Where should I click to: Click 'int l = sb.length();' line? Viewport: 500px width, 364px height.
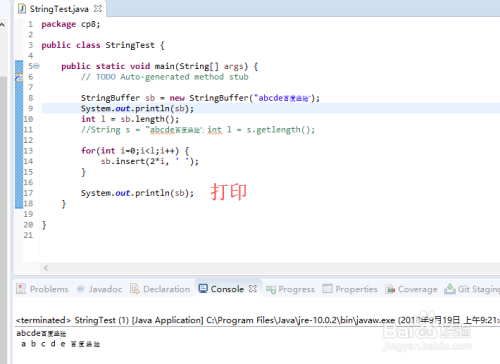click(130, 119)
